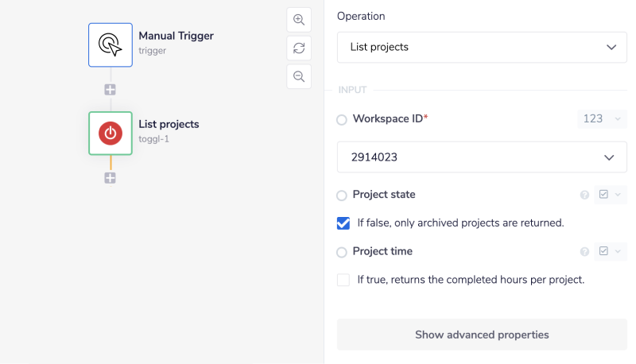636x364 pixels.
Task: Click the zoom in magnifier icon
Action: click(x=299, y=20)
